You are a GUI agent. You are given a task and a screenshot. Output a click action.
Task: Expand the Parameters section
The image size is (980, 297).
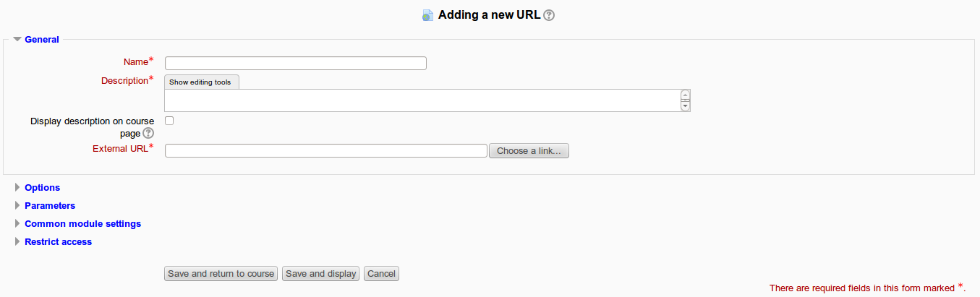pyautogui.click(x=50, y=205)
